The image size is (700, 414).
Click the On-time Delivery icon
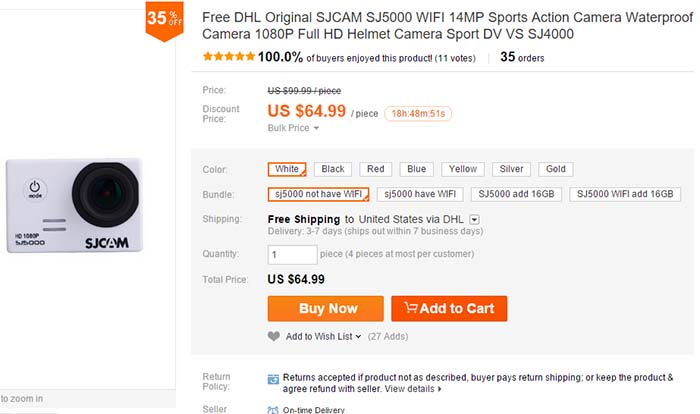(274, 409)
